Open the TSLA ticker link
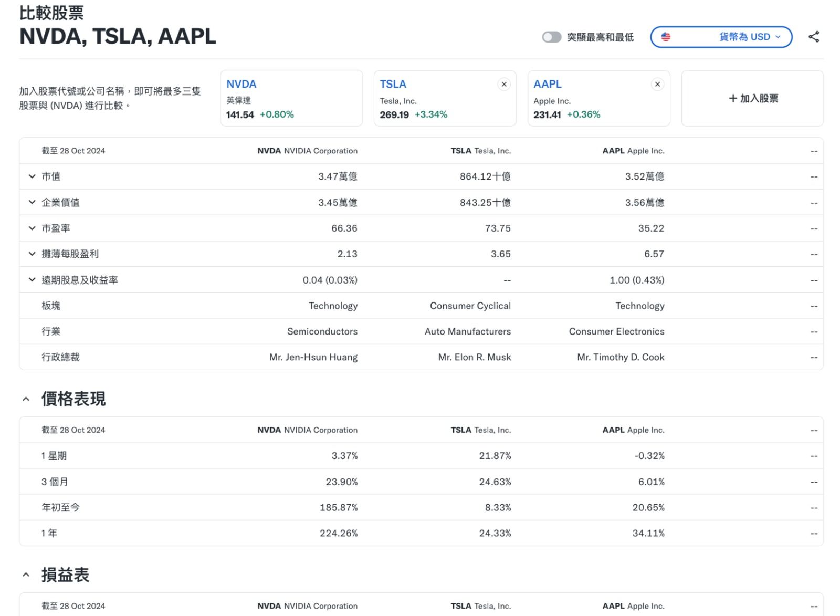The height and width of the screenshot is (616, 840). (393, 84)
